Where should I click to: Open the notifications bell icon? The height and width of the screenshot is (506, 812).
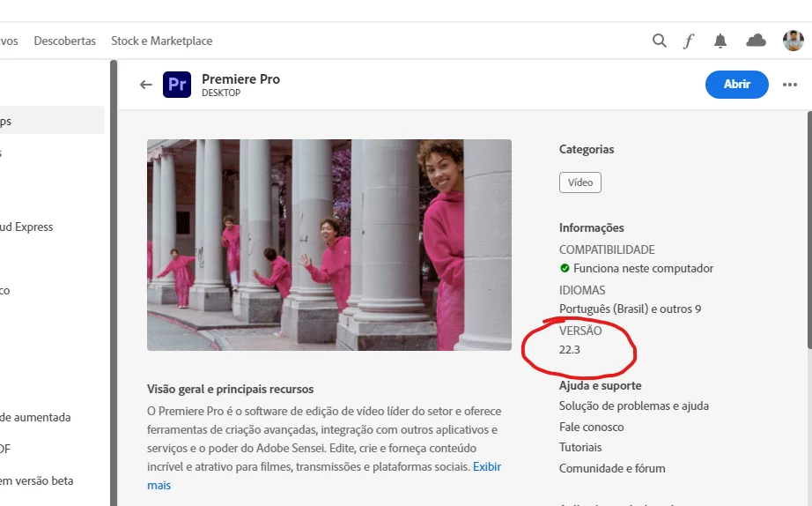(720, 41)
